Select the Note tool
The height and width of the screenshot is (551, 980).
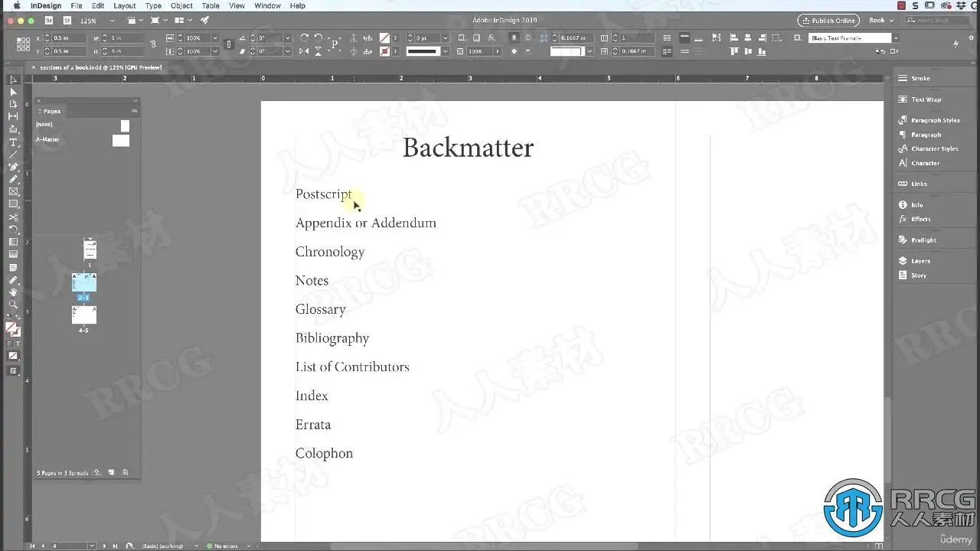13,268
